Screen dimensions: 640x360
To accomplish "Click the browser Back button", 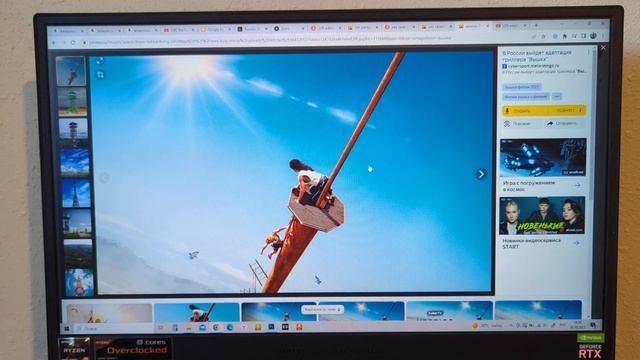I will click(54, 42).
